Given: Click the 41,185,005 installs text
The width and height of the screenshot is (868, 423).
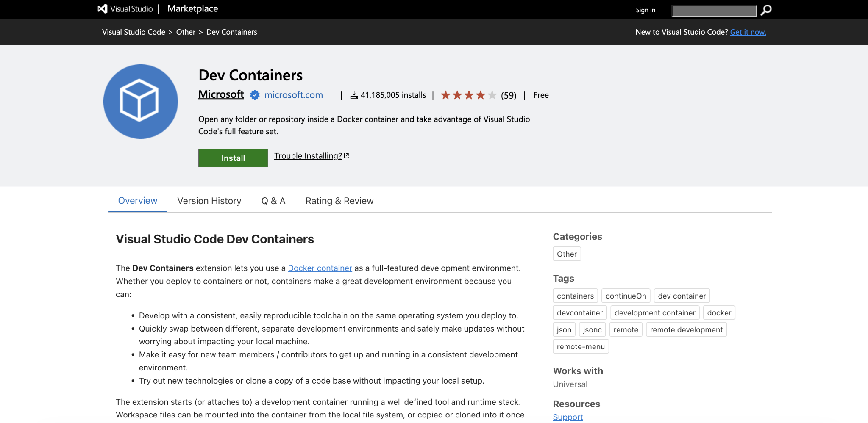Looking at the screenshot, I should pyautogui.click(x=393, y=95).
